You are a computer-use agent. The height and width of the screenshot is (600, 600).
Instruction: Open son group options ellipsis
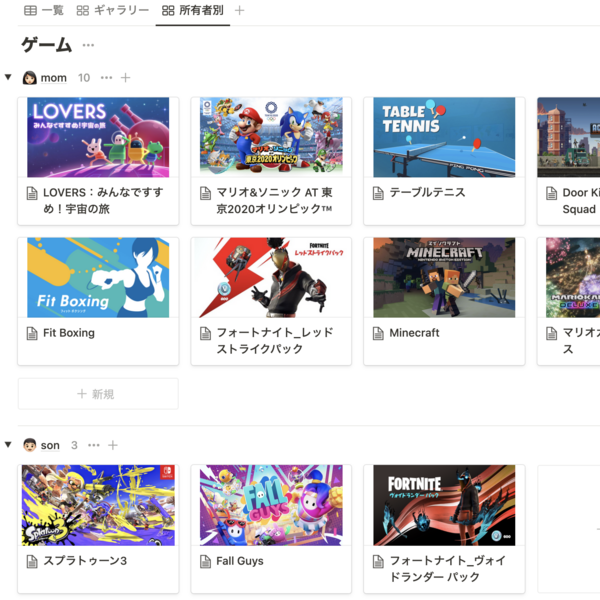(x=94, y=445)
